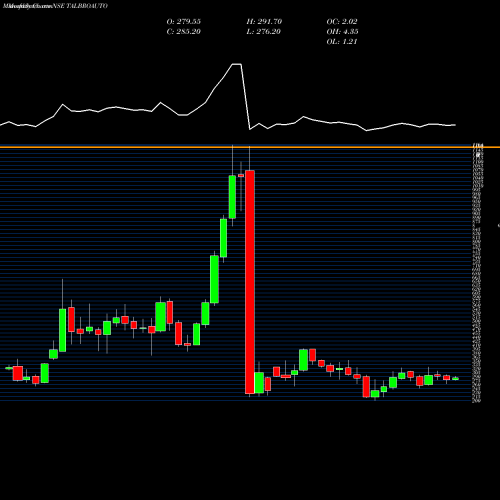500x500 pixels.
Task: Click the NSE TALBROAUTO ticker title
Action: point(80,6)
